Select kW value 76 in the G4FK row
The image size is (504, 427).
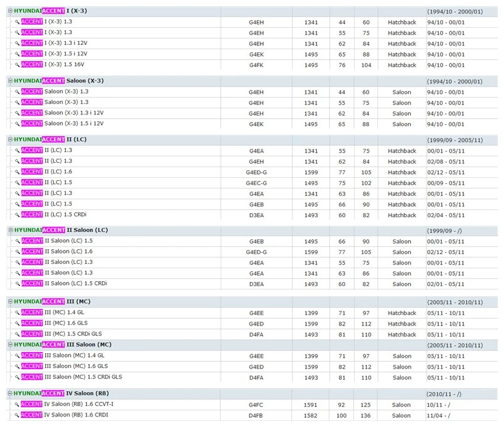click(x=342, y=65)
